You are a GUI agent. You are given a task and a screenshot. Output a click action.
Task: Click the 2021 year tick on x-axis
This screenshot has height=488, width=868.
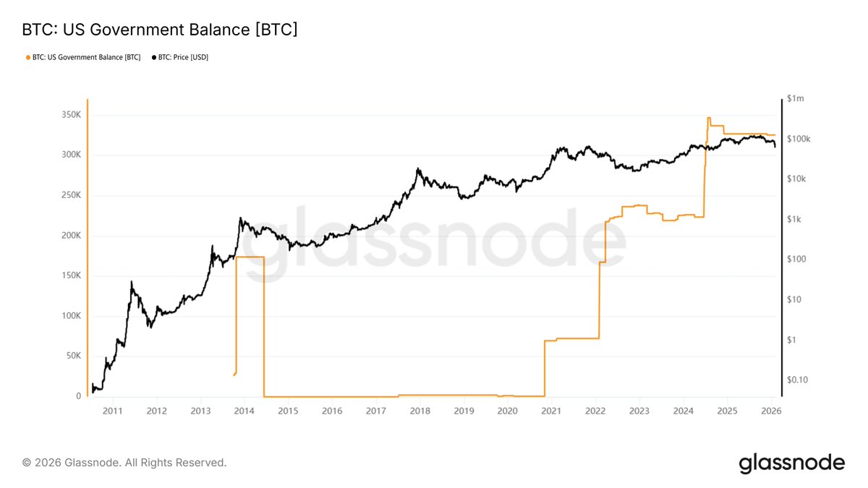pyautogui.click(x=551, y=411)
